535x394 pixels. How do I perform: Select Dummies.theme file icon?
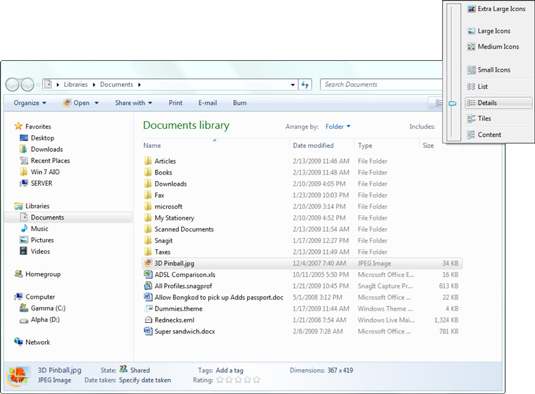[x=148, y=309]
